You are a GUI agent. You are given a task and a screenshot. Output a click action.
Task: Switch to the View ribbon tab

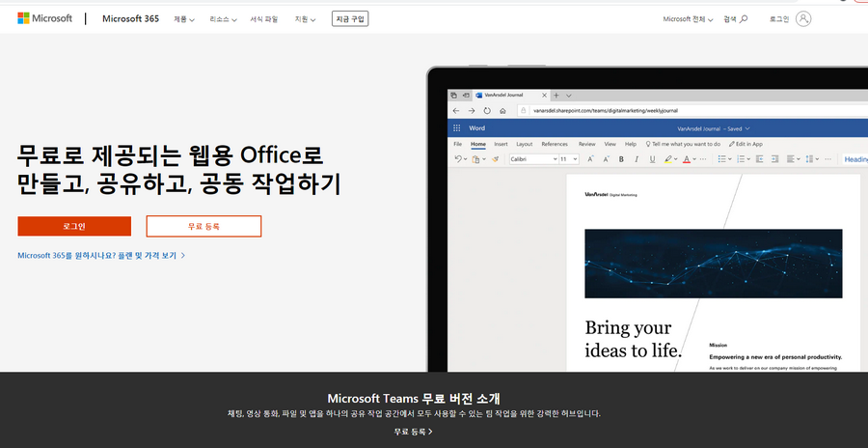610,144
